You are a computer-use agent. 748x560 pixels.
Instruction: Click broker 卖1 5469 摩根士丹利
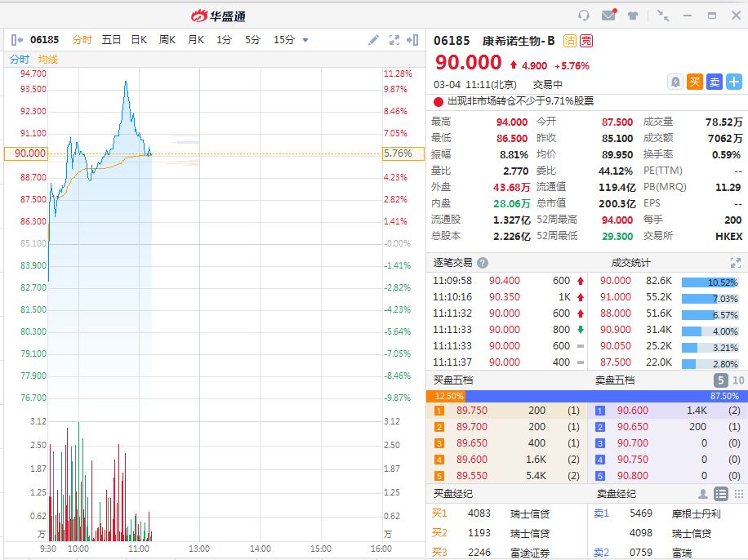(667, 513)
